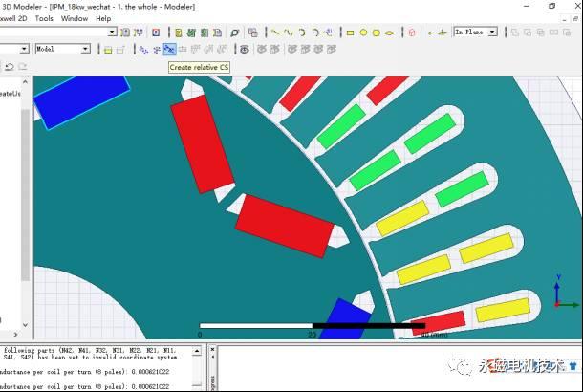
Task: Click the overlapping windows icon
Action: pos(253,33)
